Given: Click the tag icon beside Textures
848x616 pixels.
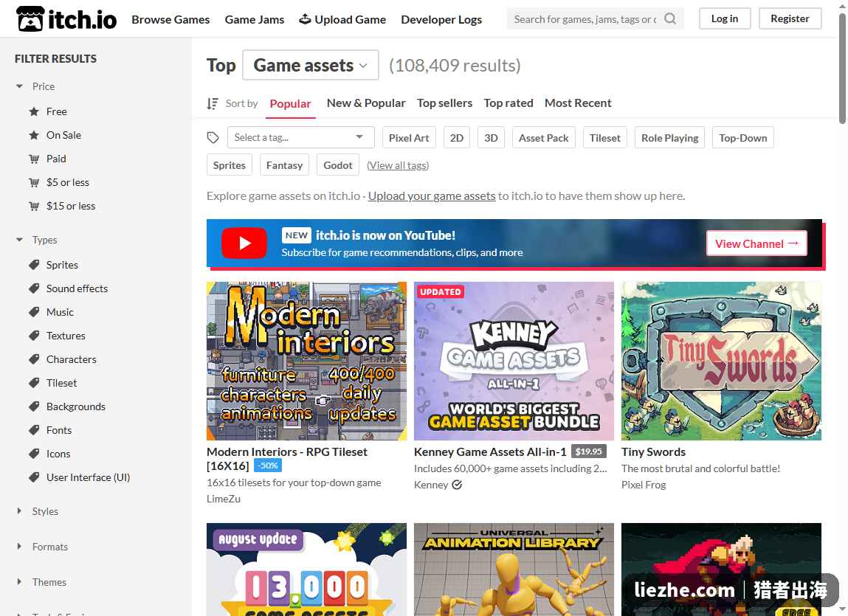Looking at the screenshot, I should click(34, 336).
